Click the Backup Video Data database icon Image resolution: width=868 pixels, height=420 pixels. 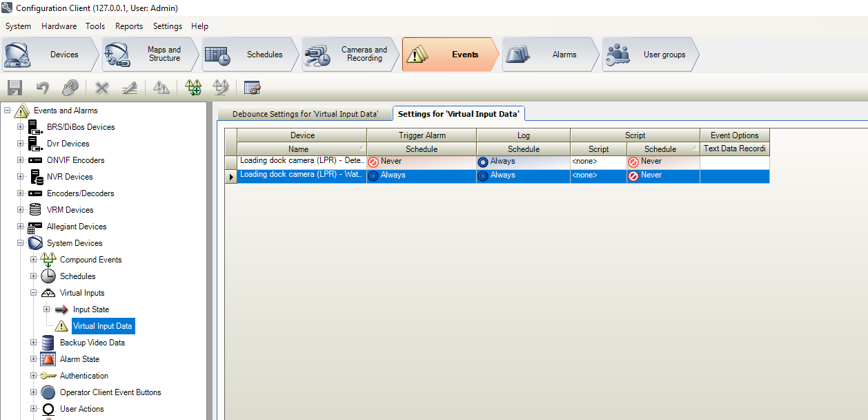(48, 343)
